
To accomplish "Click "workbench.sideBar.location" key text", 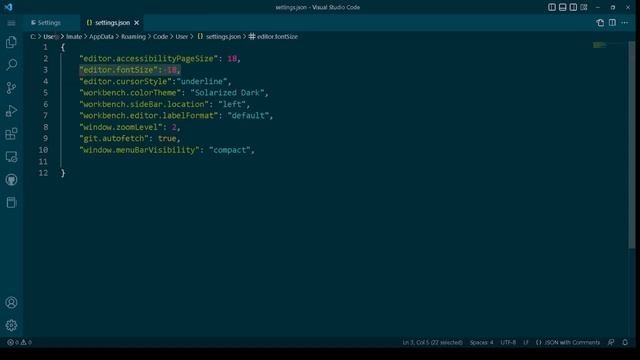I will (144, 104).
